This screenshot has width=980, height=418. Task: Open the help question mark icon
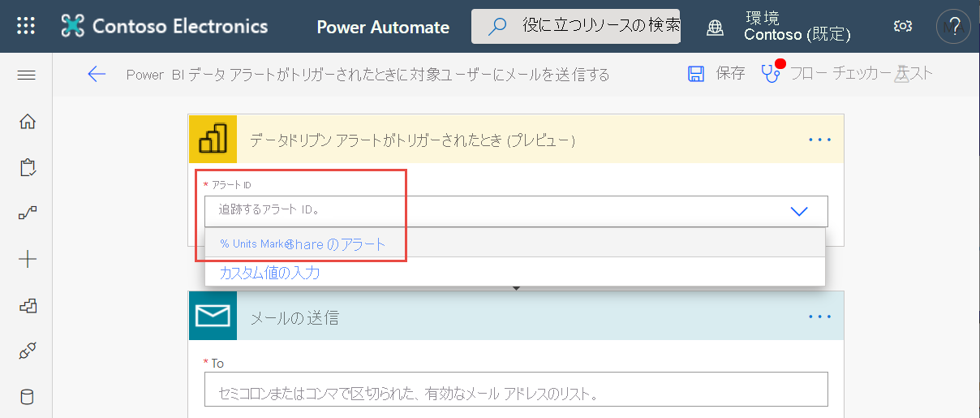tap(953, 26)
